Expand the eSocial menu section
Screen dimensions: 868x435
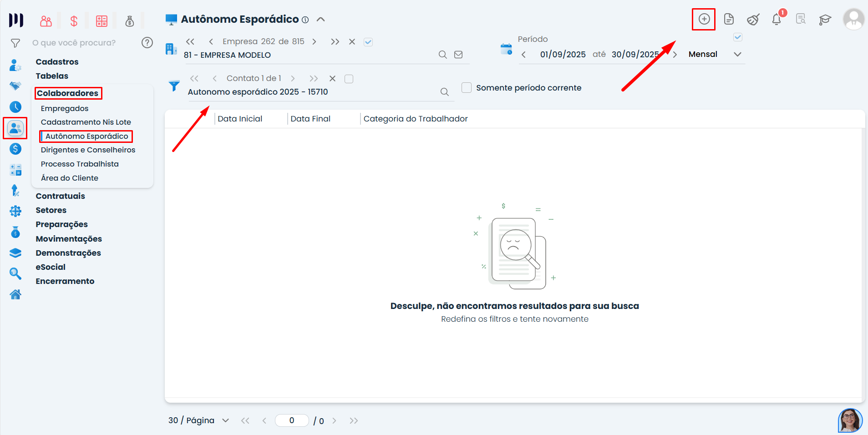51,267
